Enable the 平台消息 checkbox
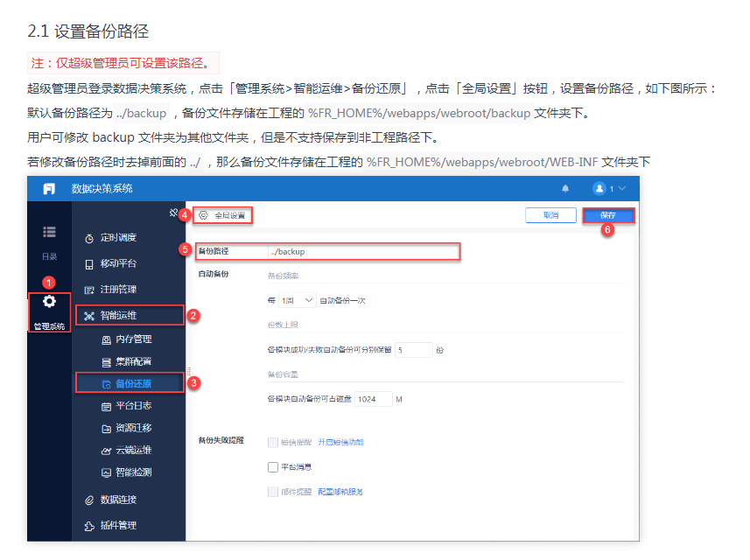 pos(273,467)
